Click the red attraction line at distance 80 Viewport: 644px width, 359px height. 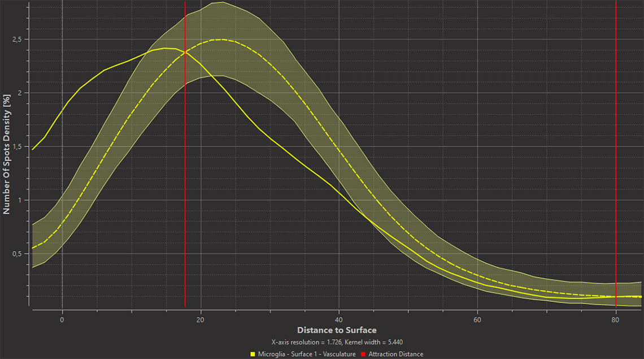click(616, 154)
